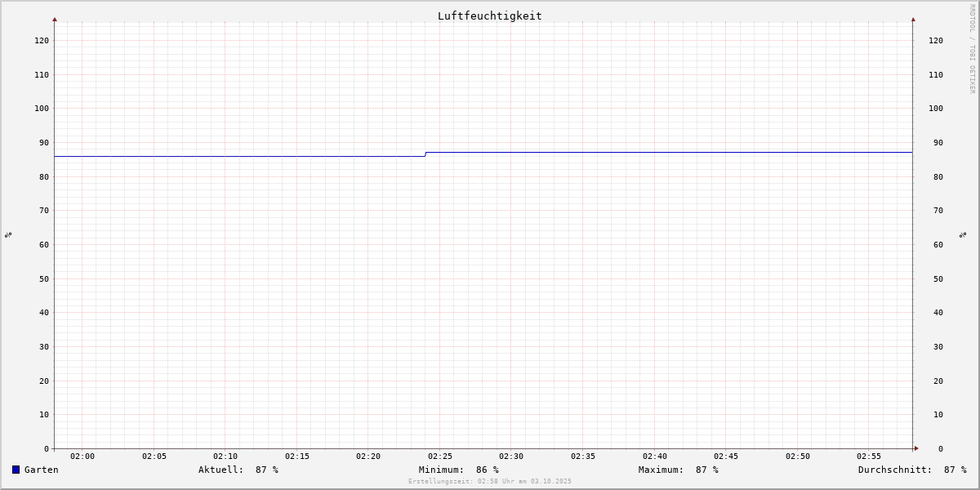Select the Minimum: 86 % value
The height and width of the screenshot is (490, 980).
coord(459,470)
